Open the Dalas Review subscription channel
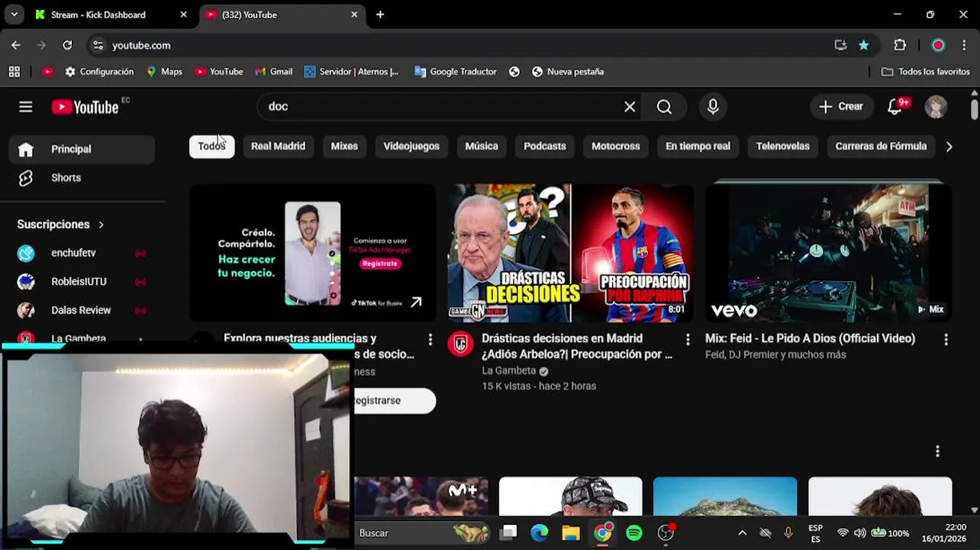This screenshot has width=980, height=550. [82, 310]
